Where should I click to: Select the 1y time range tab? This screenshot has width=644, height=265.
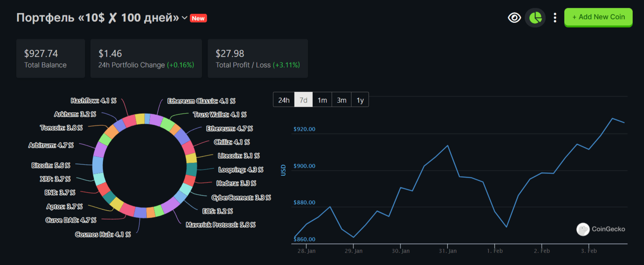click(360, 100)
